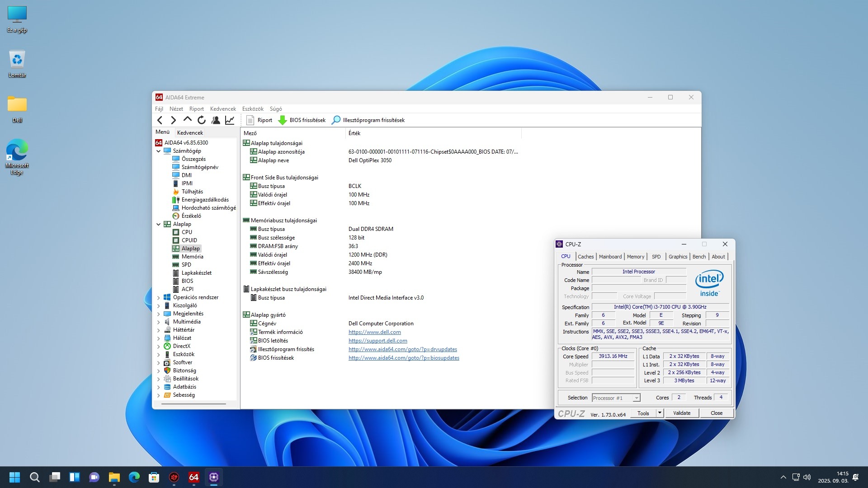Image resolution: width=868 pixels, height=488 pixels.
Task: Switch to the Kedvencek tab
Action: click(190, 133)
